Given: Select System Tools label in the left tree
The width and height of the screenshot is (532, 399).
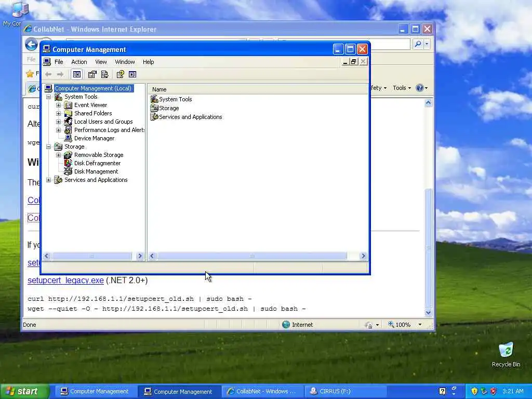Looking at the screenshot, I should [81, 97].
